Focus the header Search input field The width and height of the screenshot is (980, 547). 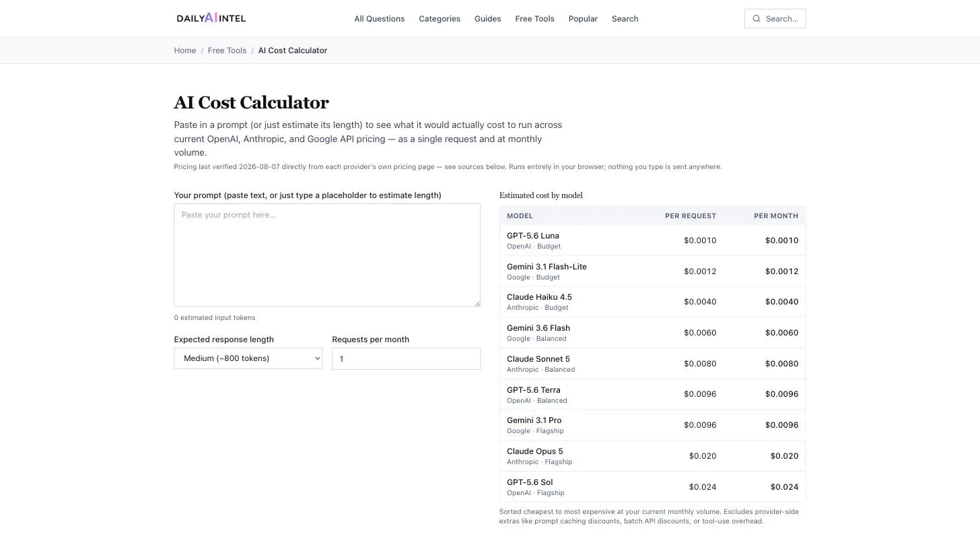point(775,19)
